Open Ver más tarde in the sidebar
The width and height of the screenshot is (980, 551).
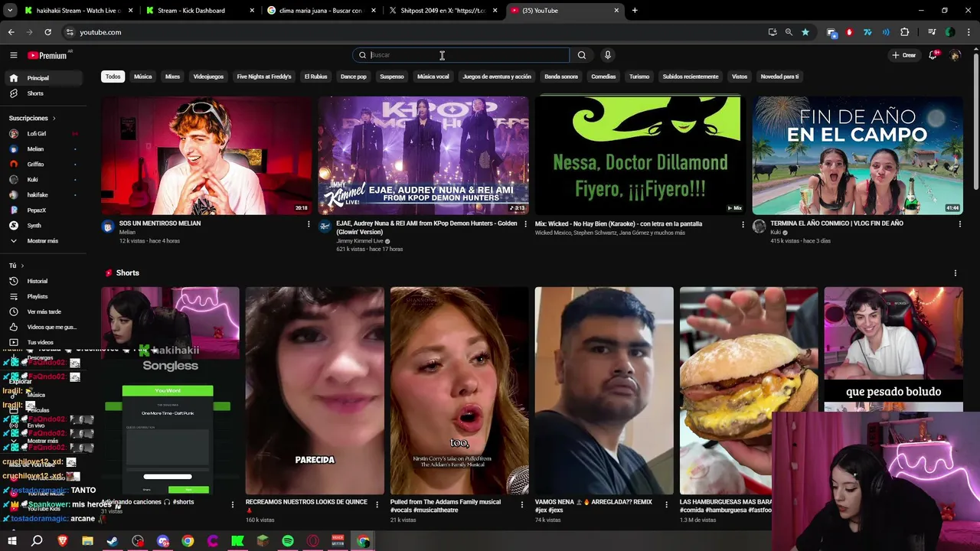pos(42,311)
